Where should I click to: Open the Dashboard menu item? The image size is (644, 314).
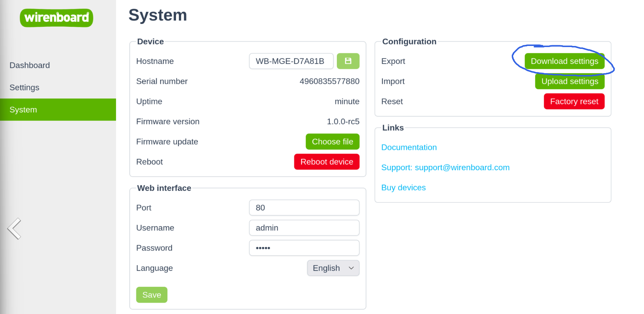point(30,65)
